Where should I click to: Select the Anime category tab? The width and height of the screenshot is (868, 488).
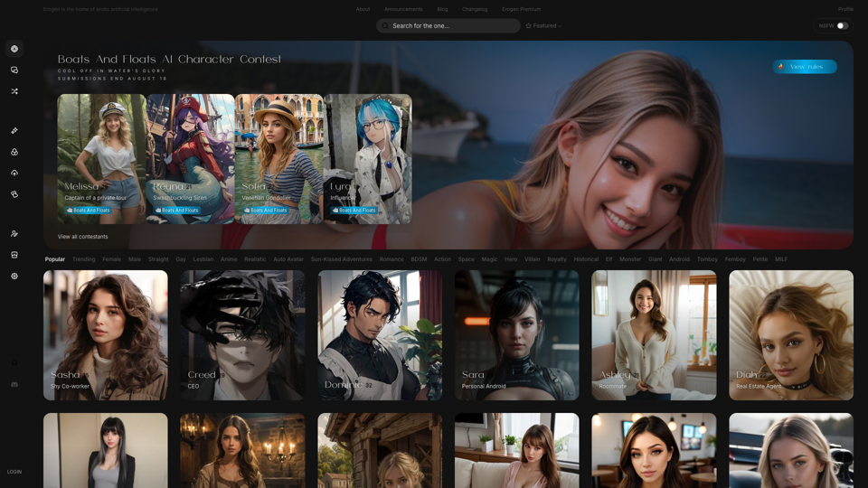click(229, 259)
